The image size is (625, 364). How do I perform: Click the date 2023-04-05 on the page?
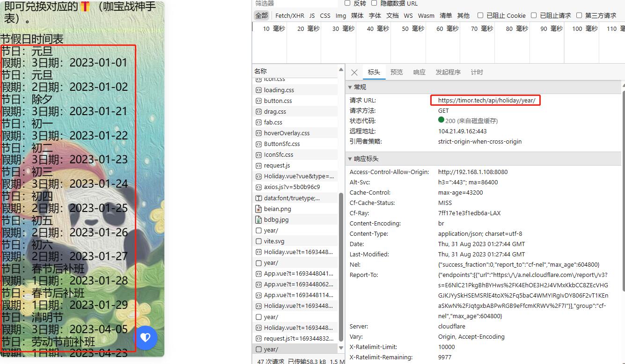(x=98, y=329)
